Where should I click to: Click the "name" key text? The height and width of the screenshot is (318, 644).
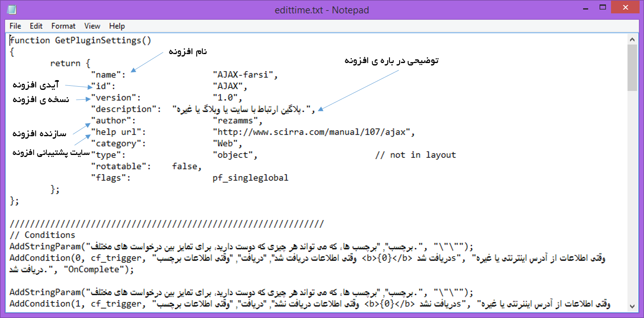click(108, 75)
